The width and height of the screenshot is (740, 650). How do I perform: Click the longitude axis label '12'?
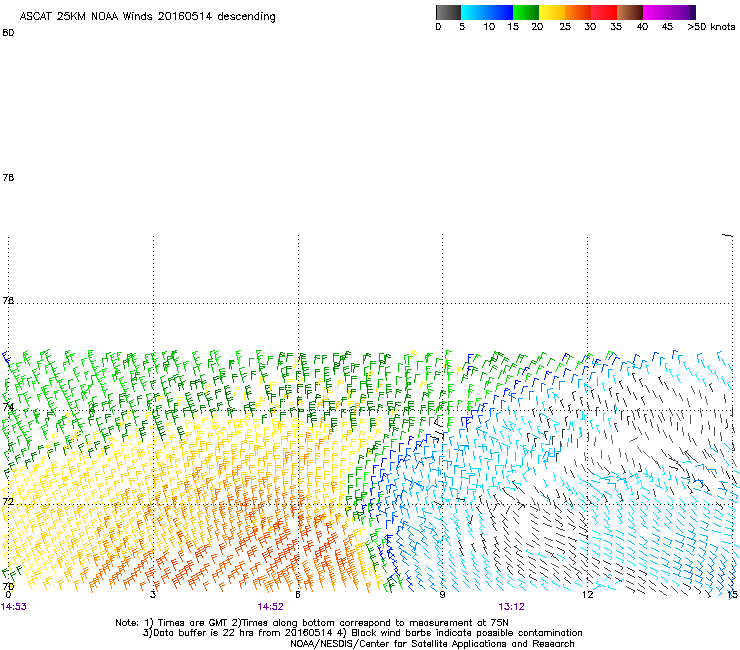[587, 595]
